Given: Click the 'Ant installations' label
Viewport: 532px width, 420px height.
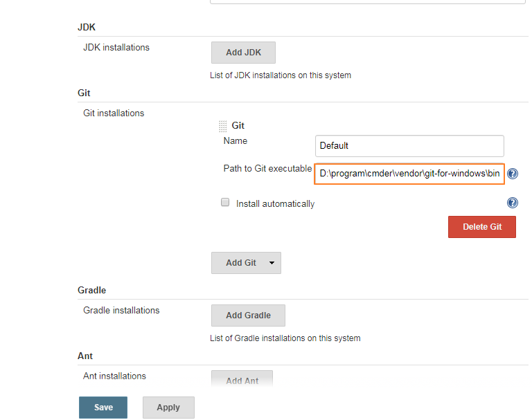Looking at the screenshot, I should coord(114,376).
